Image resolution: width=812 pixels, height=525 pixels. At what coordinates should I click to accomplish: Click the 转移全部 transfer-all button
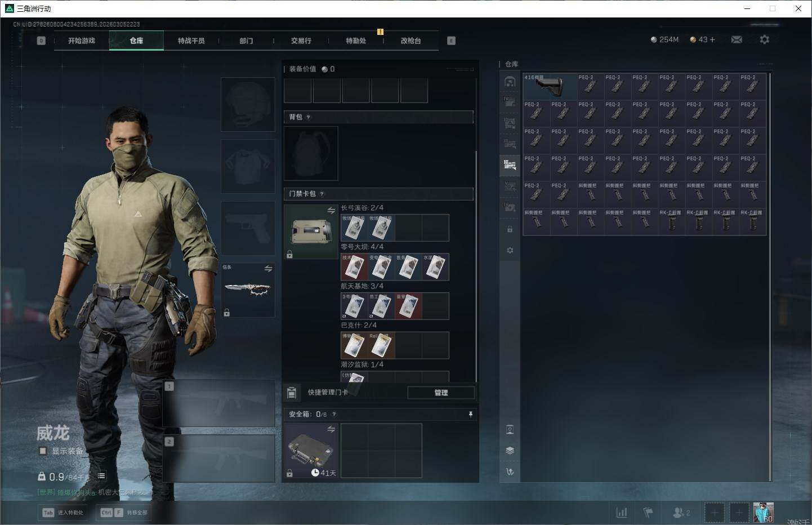pos(124,512)
